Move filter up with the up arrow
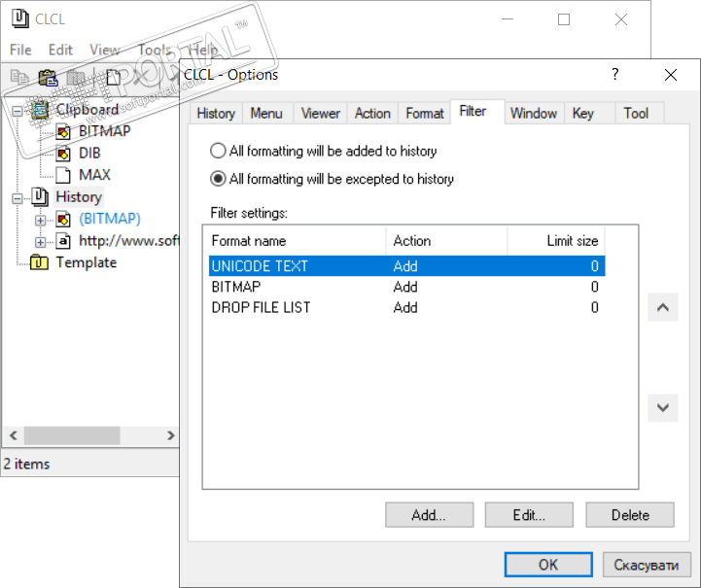701x588 pixels. (663, 307)
